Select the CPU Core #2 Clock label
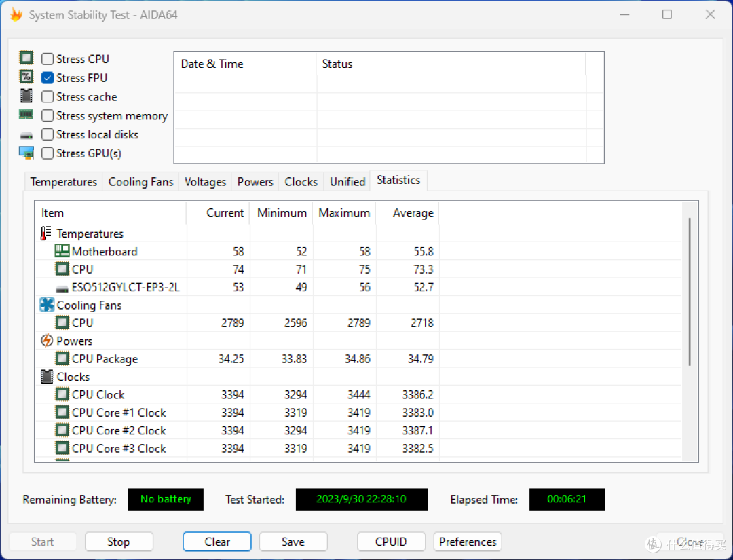 point(119,430)
